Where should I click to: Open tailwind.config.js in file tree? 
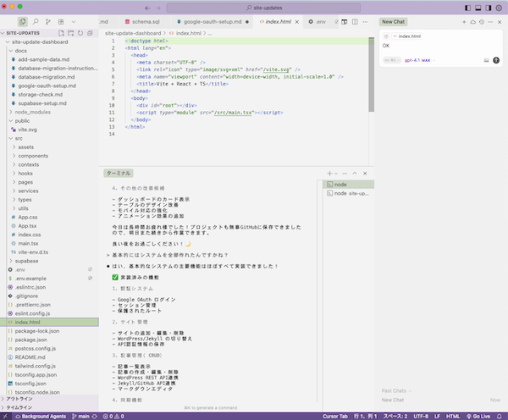point(49,366)
